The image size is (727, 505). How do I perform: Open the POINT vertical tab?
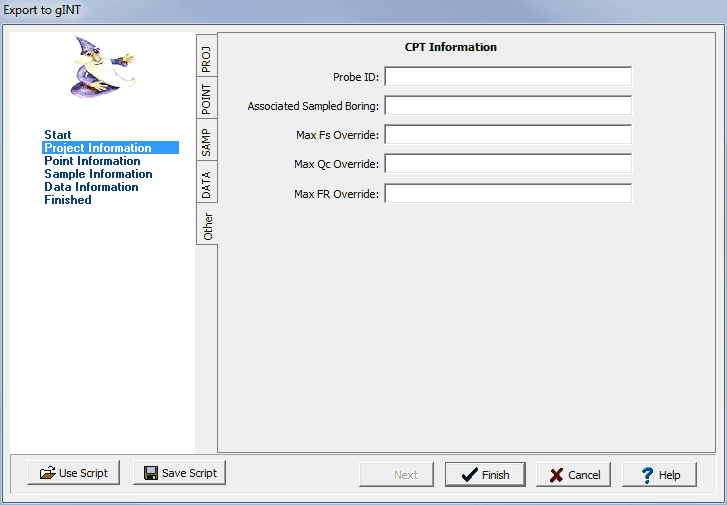coord(206,100)
